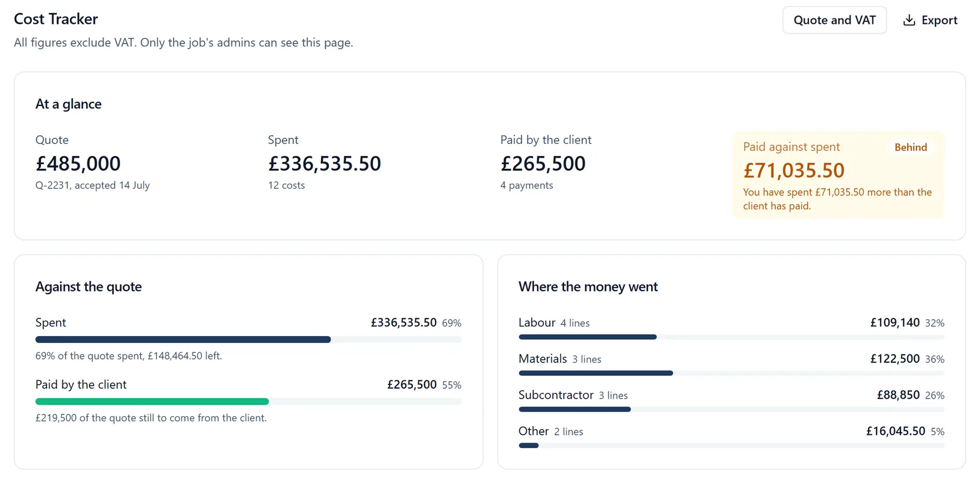The width and height of the screenshot is (980, 480).
Task: Click the 55% paid percentage value
Action: tap(452, 385)
